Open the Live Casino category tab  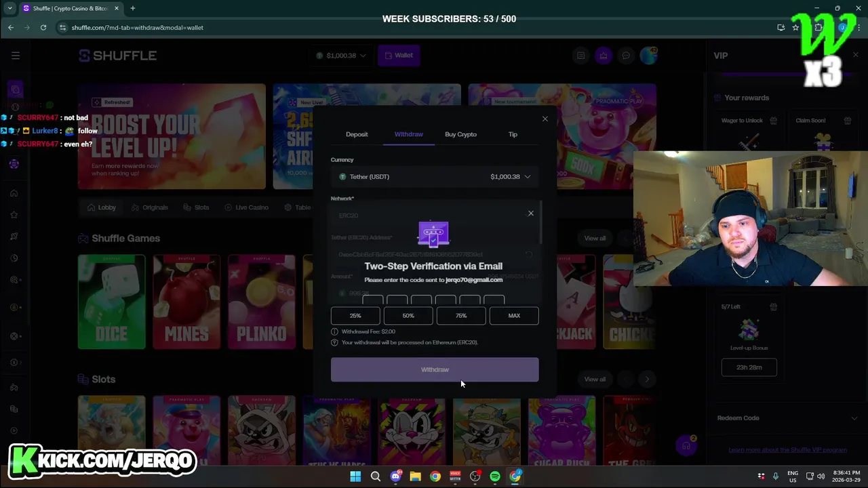coord(247,207)
